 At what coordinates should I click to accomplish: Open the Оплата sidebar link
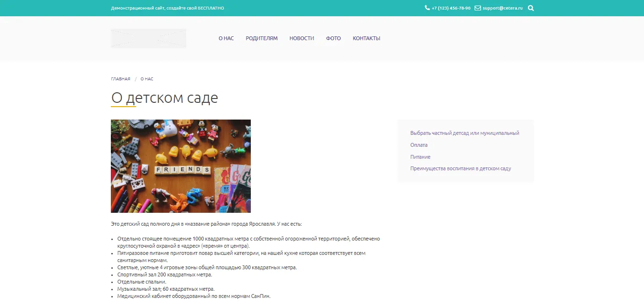click(419, 145)
